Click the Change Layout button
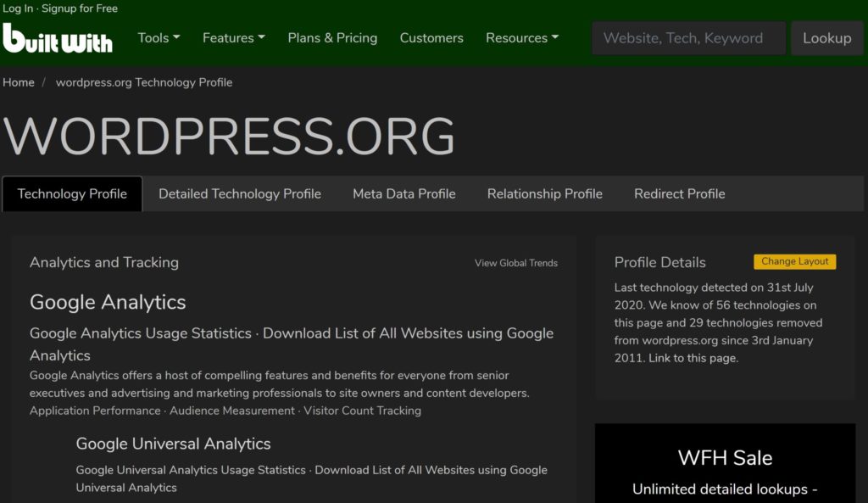Screen dimensions: 868x503 [795, 261]
